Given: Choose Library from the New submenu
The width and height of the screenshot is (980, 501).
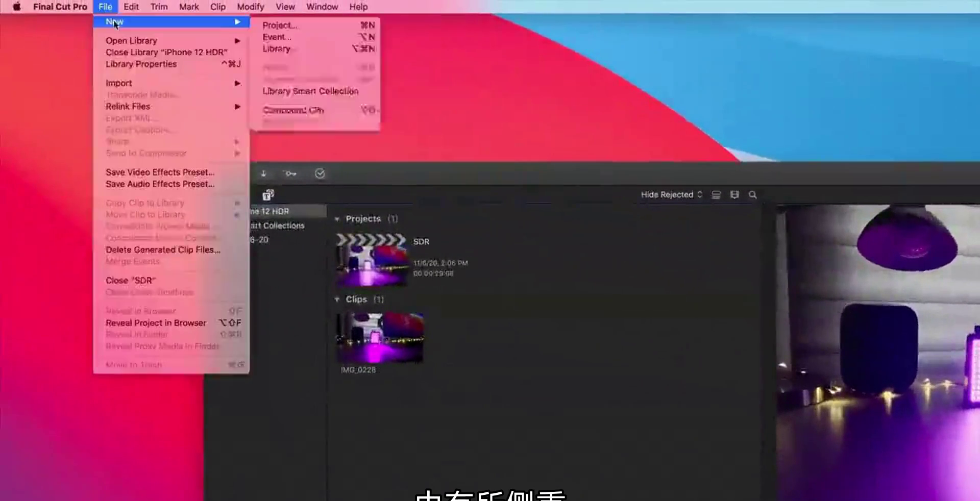Looking at the screenshot, I should [x=316, y=48].
